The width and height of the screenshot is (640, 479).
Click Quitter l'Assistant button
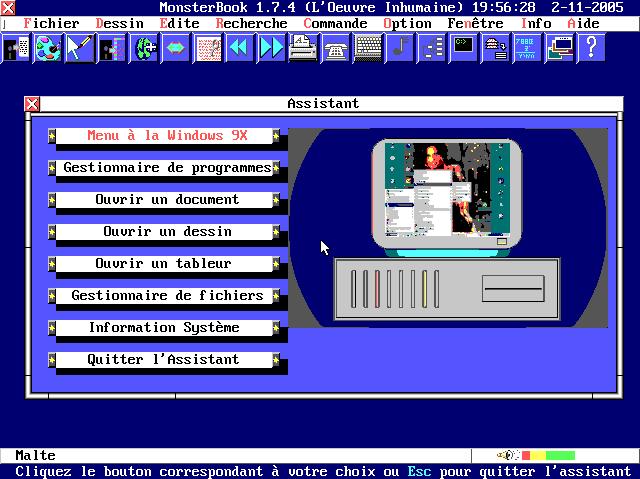point(164,359)
